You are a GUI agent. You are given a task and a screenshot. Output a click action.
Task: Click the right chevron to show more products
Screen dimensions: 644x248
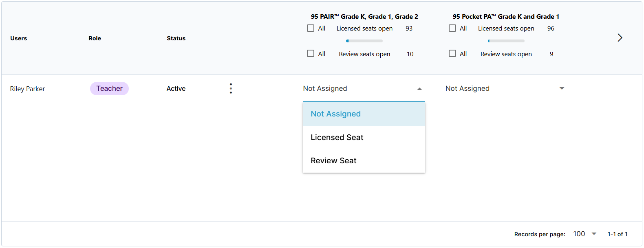tap(620, 37)
